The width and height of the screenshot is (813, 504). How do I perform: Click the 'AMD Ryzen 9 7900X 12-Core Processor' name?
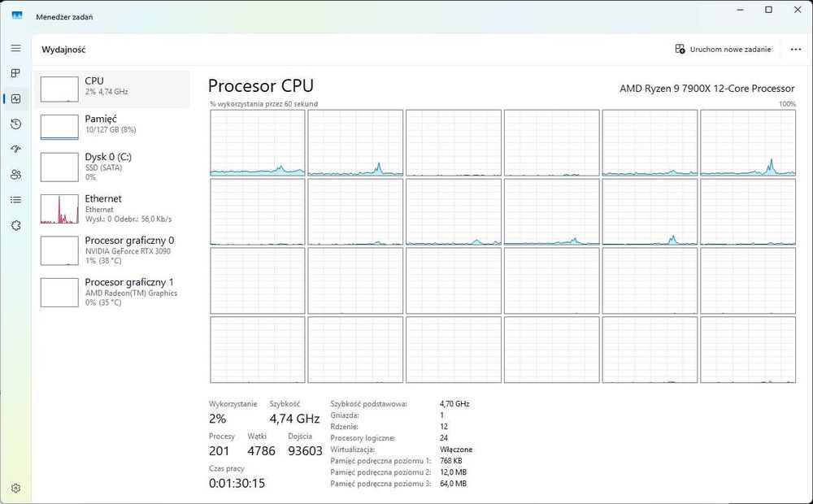click(x=706, y=89)
